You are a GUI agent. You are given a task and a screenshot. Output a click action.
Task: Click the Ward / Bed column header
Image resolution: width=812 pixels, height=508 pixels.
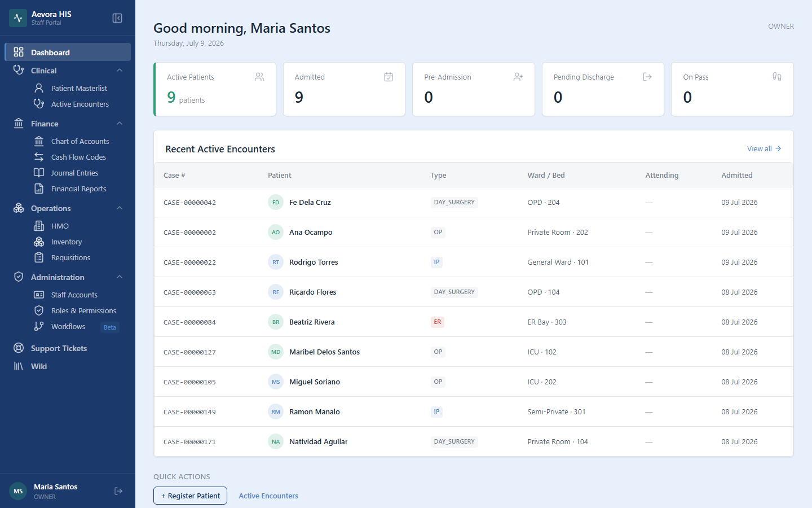(x=546, y=175)
